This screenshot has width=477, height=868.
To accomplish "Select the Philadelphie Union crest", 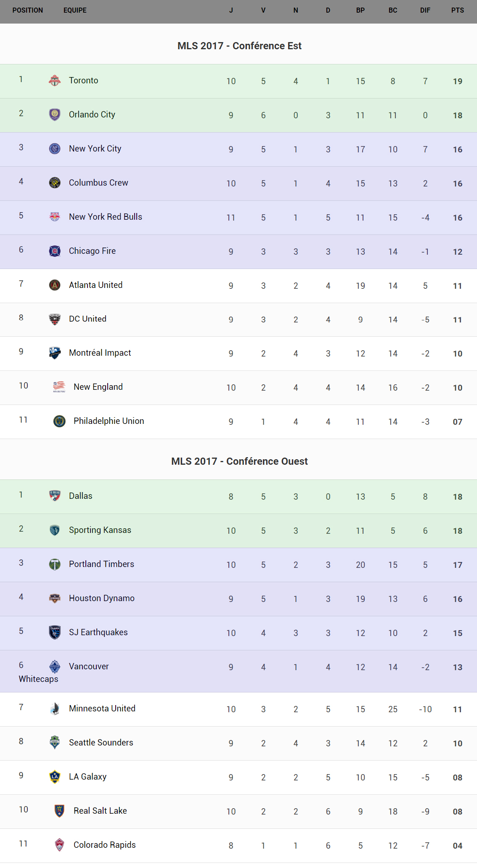I will (59, 421).
